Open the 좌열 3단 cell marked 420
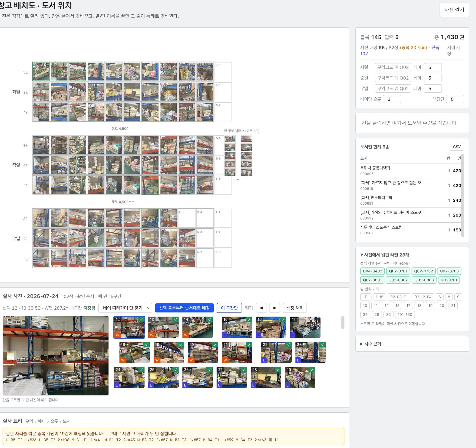Viewport: 476px width, 448px height. (41, 71)
